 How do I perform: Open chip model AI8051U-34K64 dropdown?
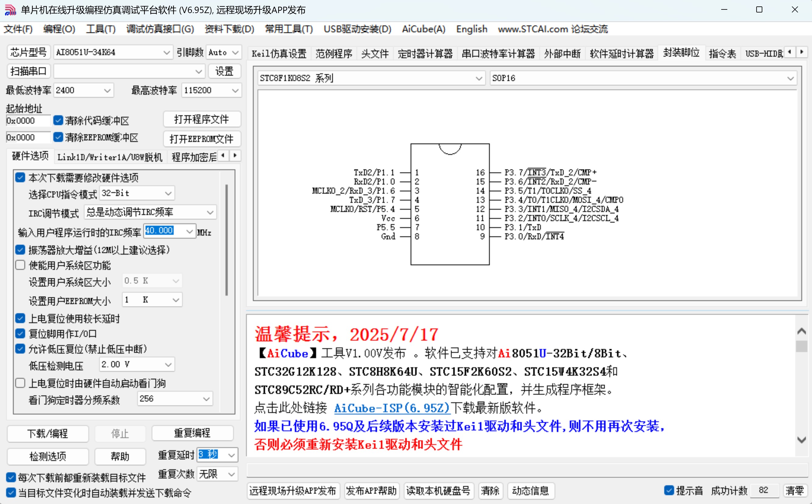click(x=113, y=52)
